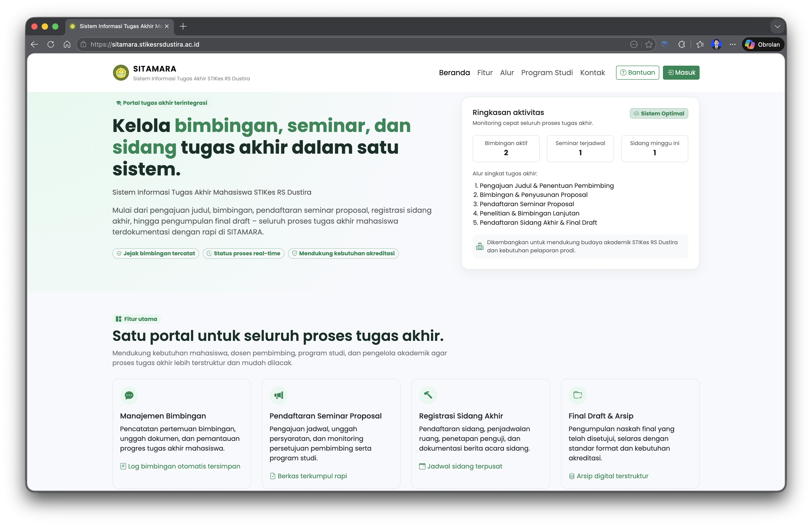Click the shield icon in Mendukung kebutuhan akreditasi chip

pos(295,253)
